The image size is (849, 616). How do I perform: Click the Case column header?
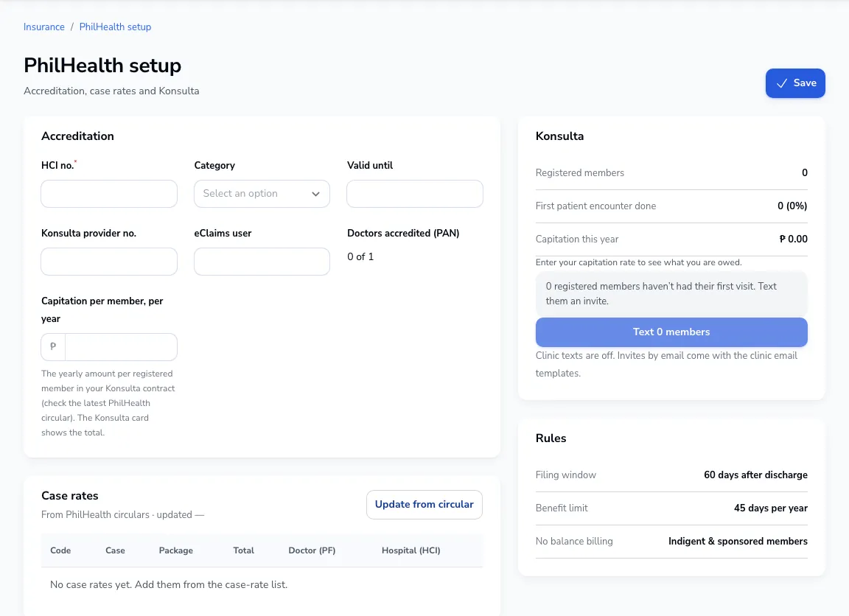pos(115,550)
